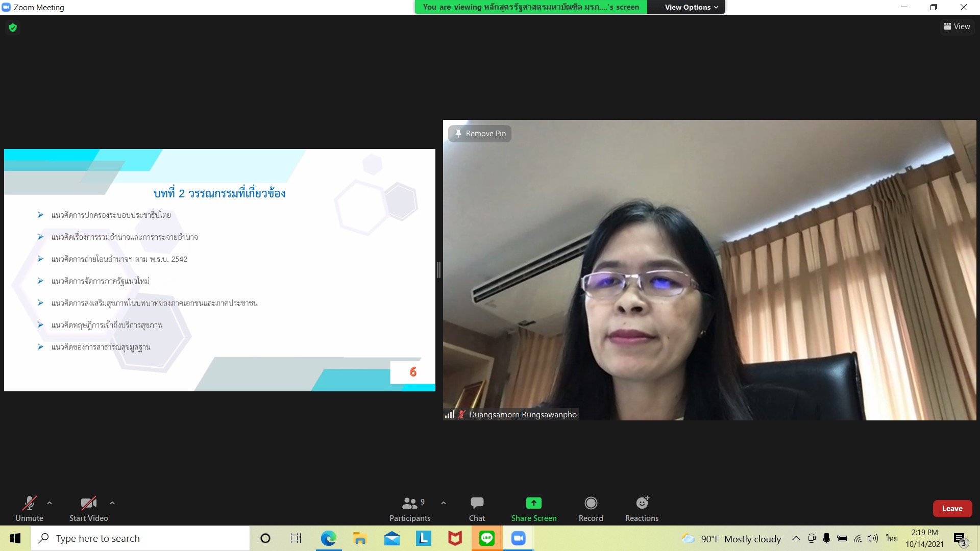Click the green Share Screen icon
This screenshot has width=980, height=551.
pos(533,503)
